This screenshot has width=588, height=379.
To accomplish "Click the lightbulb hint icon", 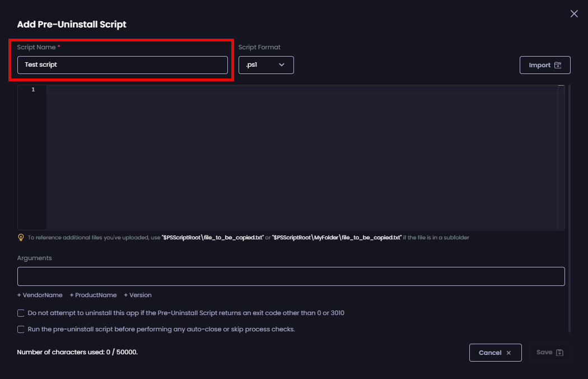I will pyautogui.click(x=21, y=238).
